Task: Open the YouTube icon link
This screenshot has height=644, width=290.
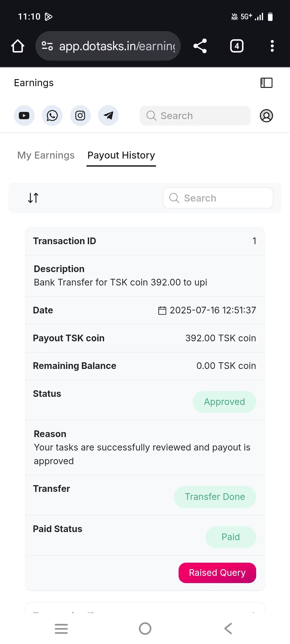Action: (24, 116)
